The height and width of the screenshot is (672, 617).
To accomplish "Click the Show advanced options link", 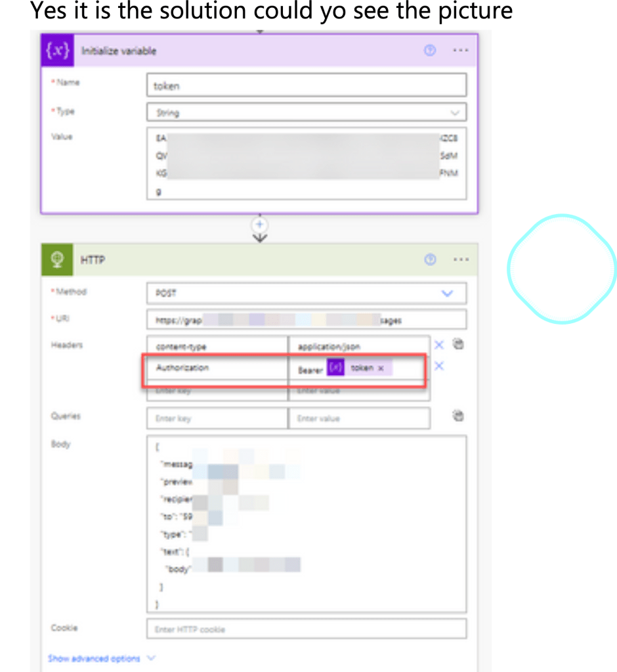I will point(94,658).
